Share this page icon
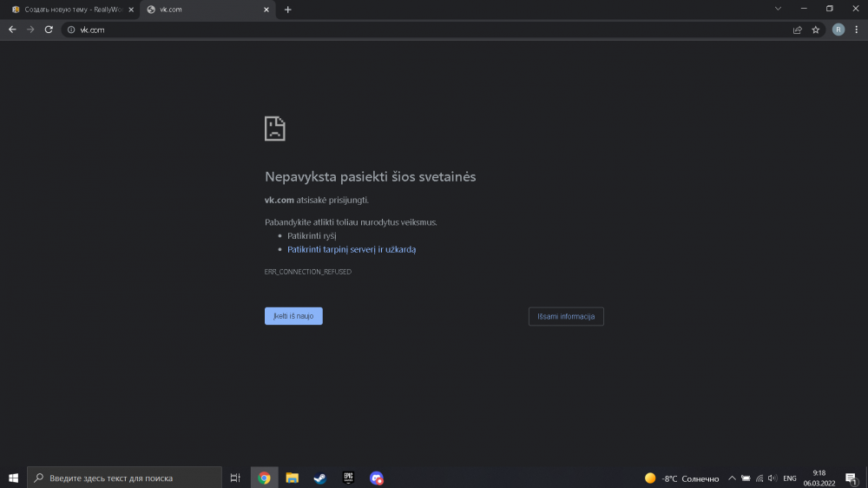868x488 pixels. pyautogui.click(x=797, y=30)
